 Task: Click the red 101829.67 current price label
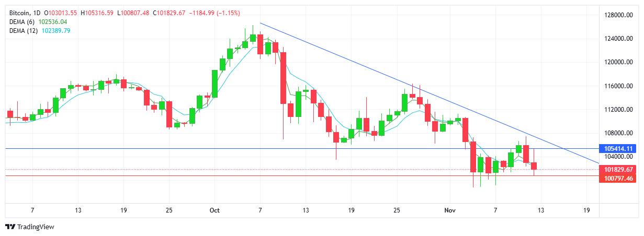619,170
